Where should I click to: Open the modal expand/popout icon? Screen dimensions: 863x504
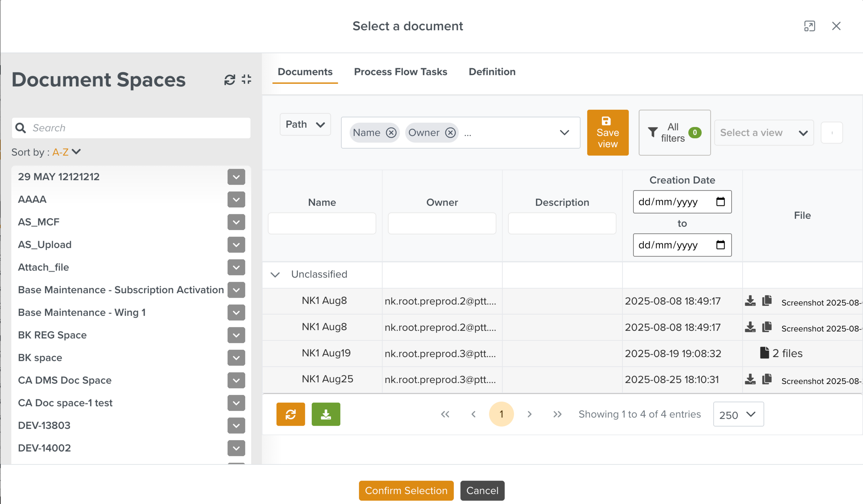(809, 26)
